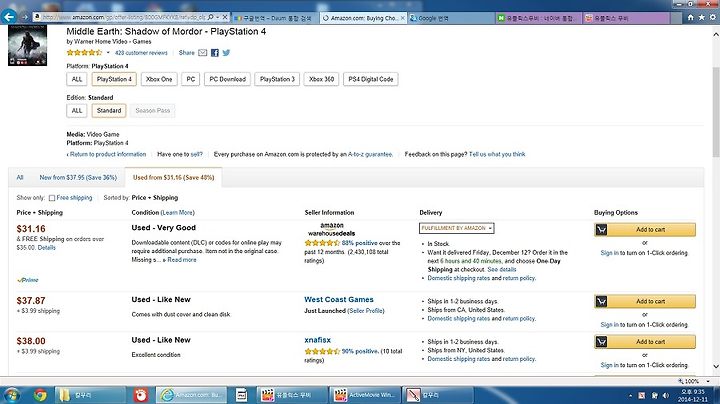Click the scrollbar down arrow

point(715,366)
